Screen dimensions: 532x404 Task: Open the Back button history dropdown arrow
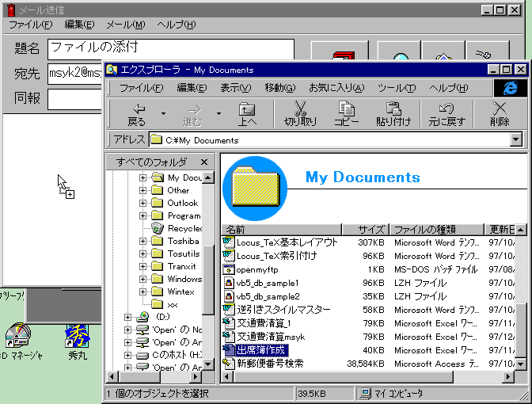coord(163,113)
